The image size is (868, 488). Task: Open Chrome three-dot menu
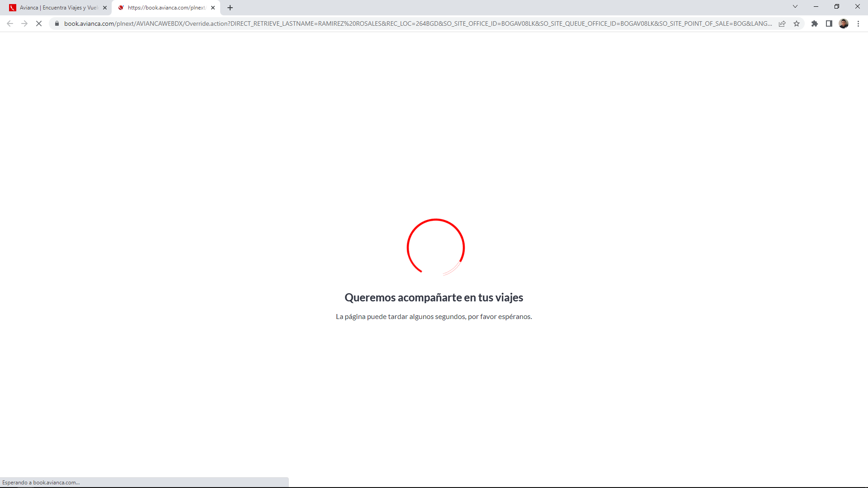pyautogui.click(x=858, y=23)
